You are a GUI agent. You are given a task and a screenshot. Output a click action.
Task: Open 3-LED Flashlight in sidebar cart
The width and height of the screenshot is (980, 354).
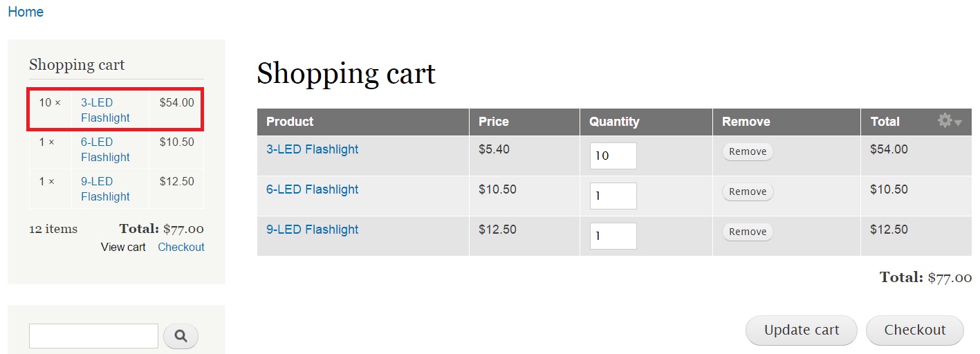pos(105,110)
